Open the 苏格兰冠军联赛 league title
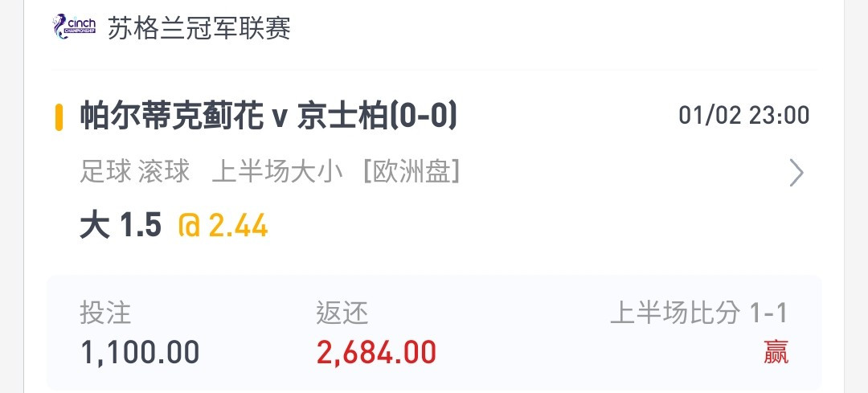This screenshot has width=868, height=393. [199, 28]
